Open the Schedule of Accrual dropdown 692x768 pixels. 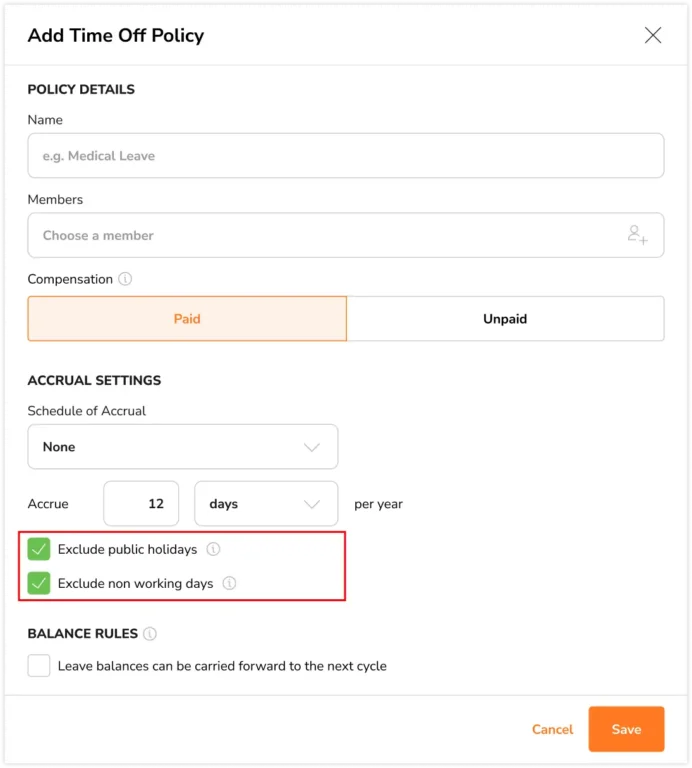pos(183,447)
